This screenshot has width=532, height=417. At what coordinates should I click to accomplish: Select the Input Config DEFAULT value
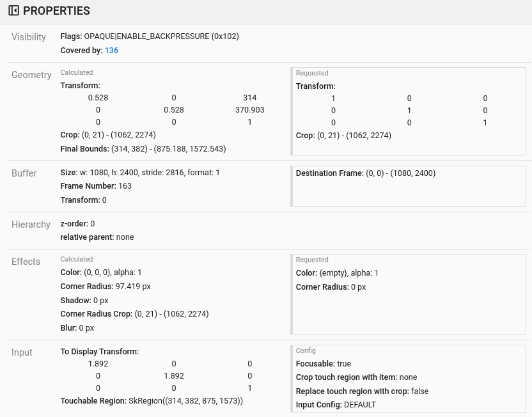pyautogui.click(x=360, y=404)
